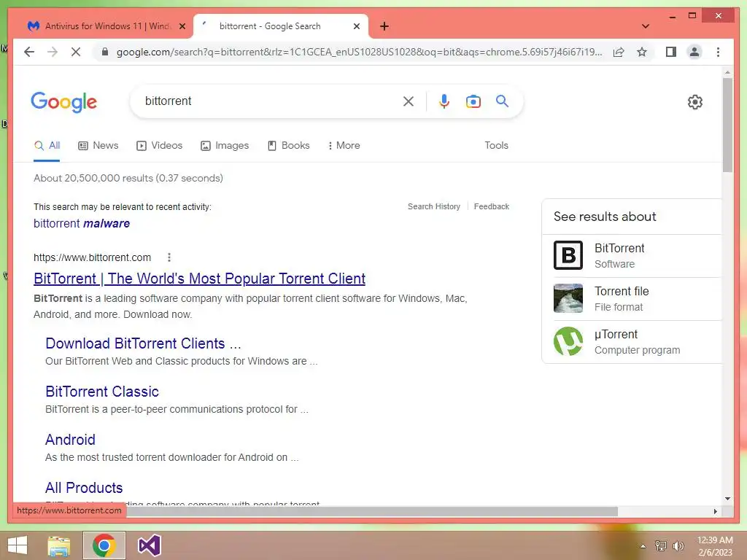Click the Torrent file river thumbnail
Image resolution: width=747 pixels, height=560 pixels.
[x=568, y=298]
